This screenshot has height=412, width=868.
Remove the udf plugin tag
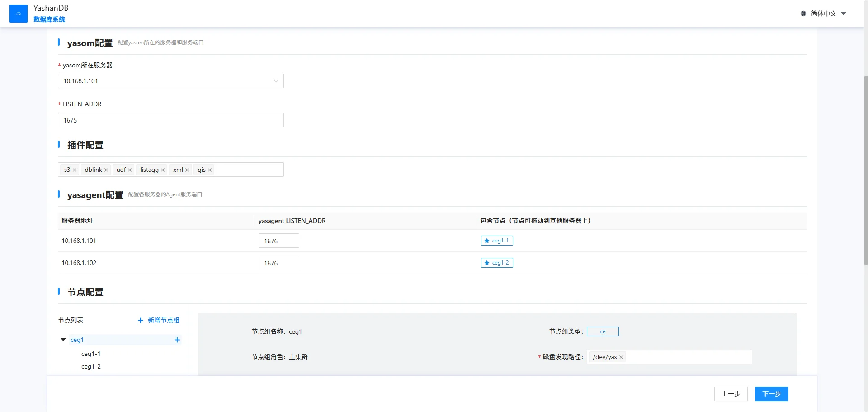[130, 170]
